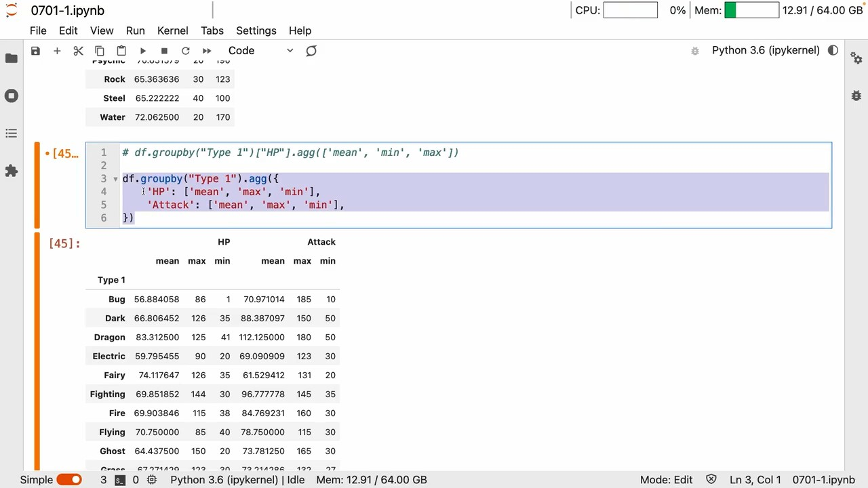Interrupt the kernel stop icon
The image size is (868, 488).
(164, 51)
